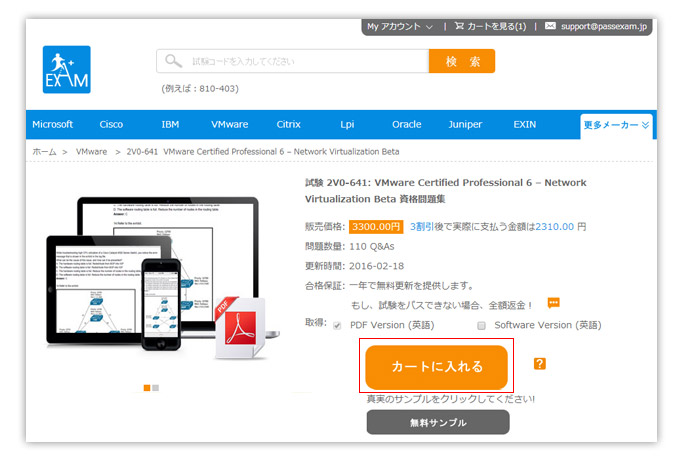The image size is (680, 463).
Task: Click the magnifying glass search icon
Action: click(173, 61)
